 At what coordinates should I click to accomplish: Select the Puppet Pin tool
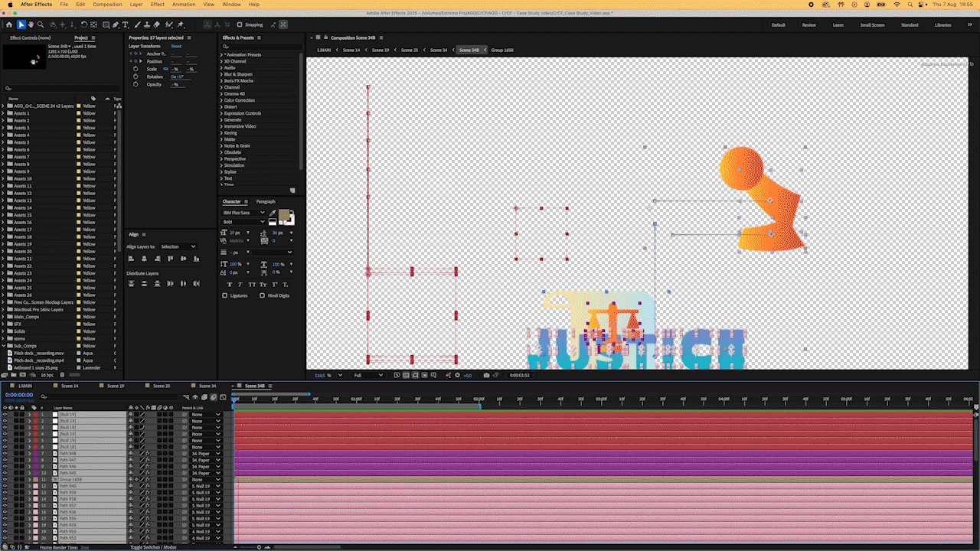181,24
